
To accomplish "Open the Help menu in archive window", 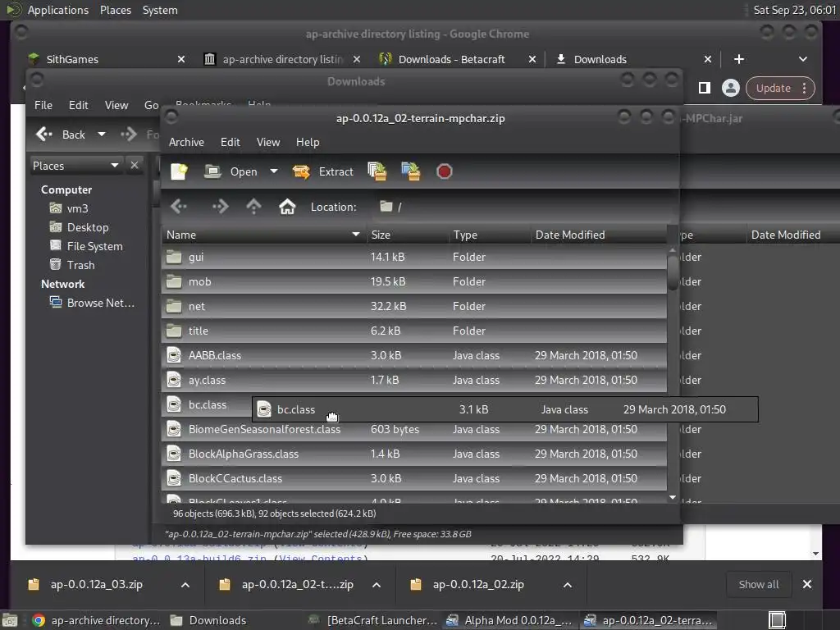I will pyautogui.click(x=308, y=142).
